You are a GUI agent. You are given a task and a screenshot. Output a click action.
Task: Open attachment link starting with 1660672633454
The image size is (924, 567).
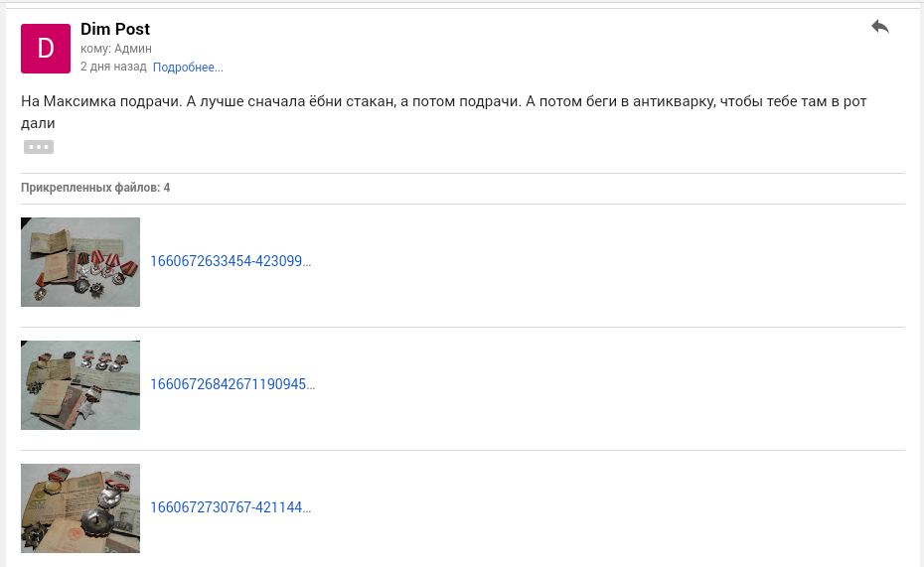tap(231, 261)
